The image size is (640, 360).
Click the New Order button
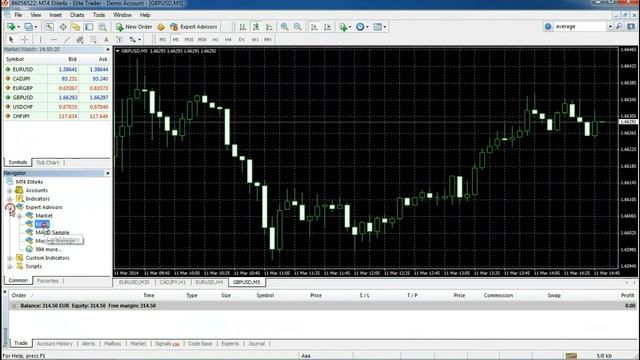coord(134,27)
